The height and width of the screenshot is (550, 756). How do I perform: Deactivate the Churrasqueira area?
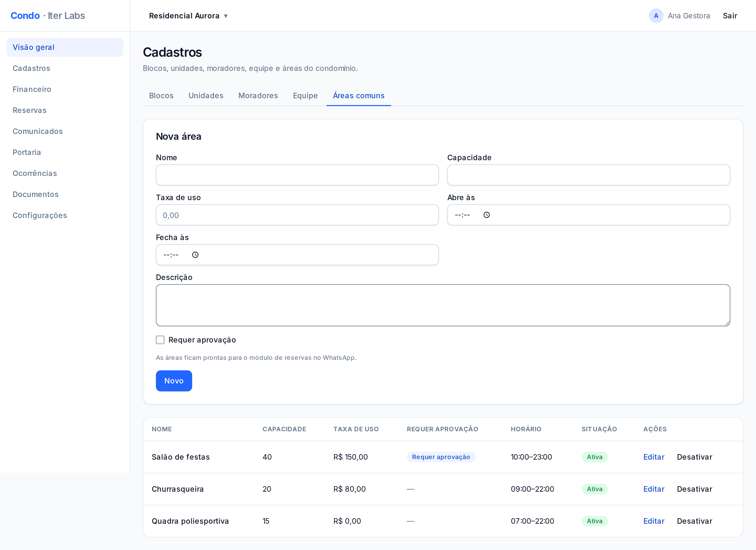[x=694, y=489]
